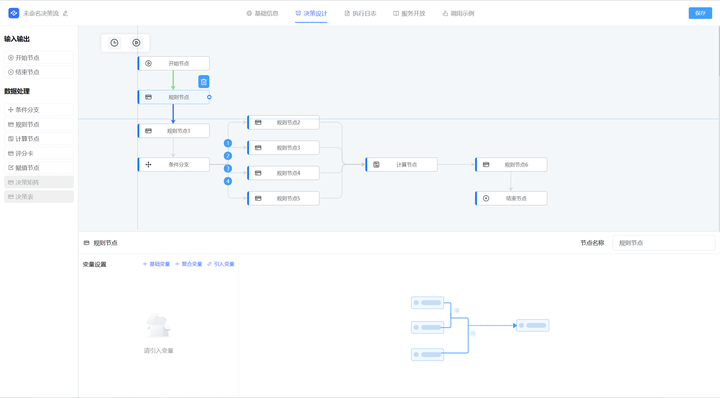The image size is (720, 398).
Task: Click the connector port on selected 规则节点
Action: pyautogui.click(x=209, y=97)
